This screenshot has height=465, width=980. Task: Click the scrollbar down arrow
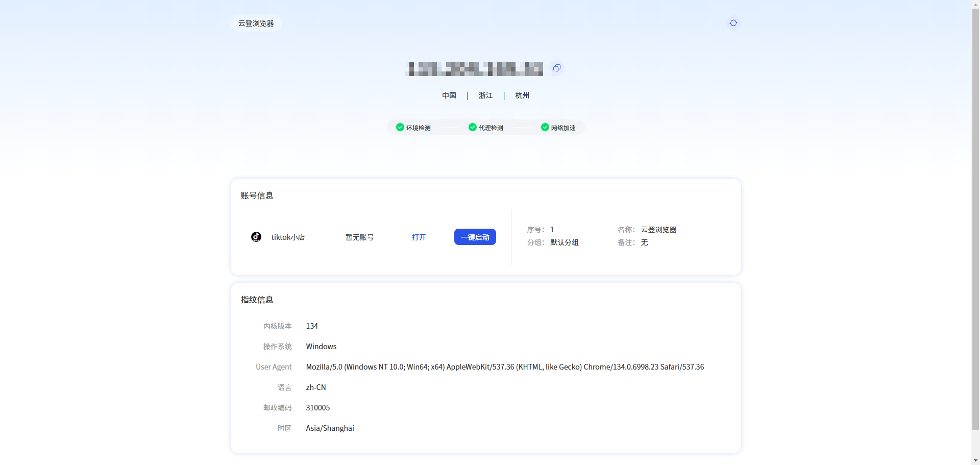tap(975, 460)
